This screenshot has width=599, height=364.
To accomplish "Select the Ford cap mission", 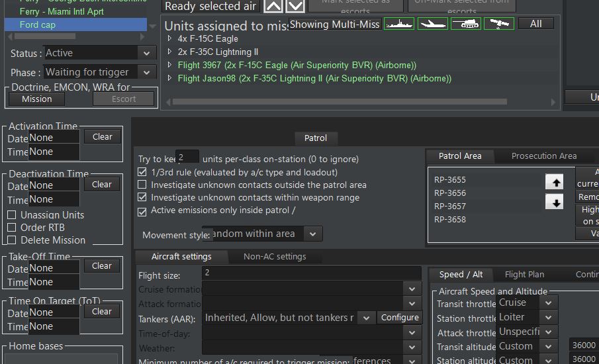I will [75, 24].
